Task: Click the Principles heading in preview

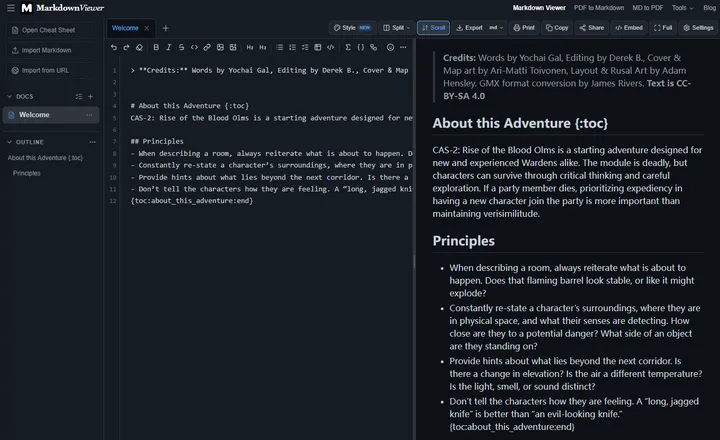Action: (x=463, y=241)
